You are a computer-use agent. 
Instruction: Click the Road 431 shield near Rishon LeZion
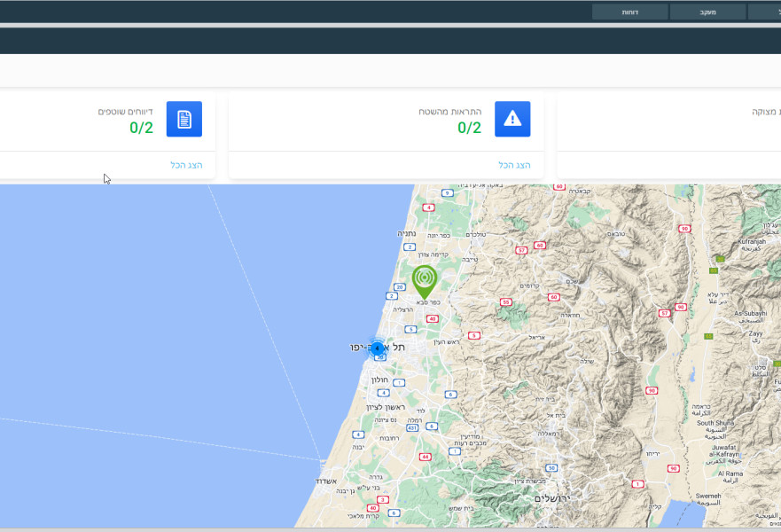point(411,426)
